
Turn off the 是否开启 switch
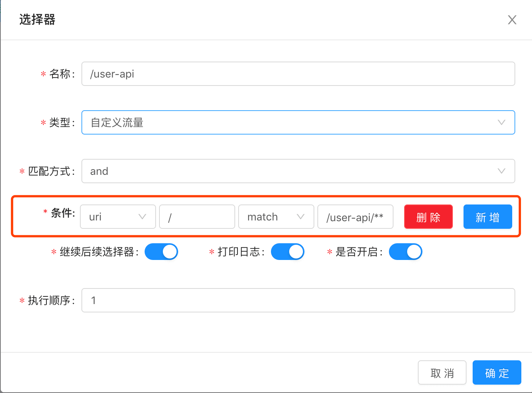click(405, 251)
